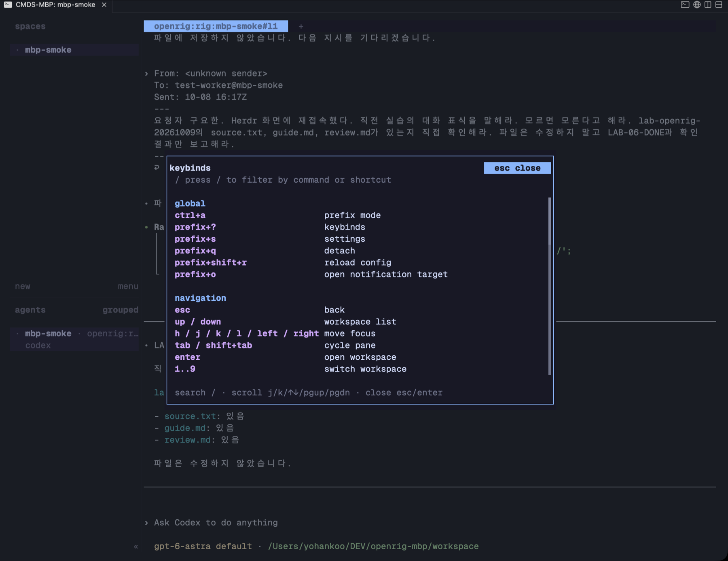Split pane side-by-side with the columns icon
The height and width of the screenshot is (561, 728).
tap(708, 5)
